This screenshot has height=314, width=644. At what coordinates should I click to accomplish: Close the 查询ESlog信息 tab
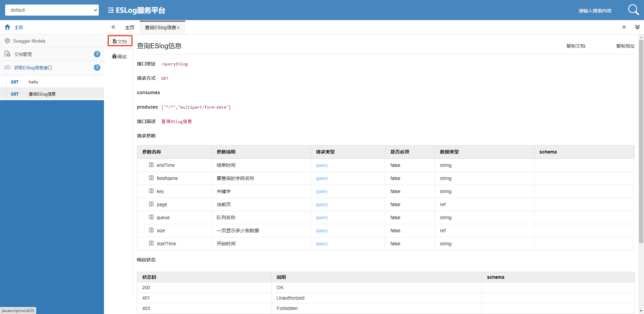[178, 28]
